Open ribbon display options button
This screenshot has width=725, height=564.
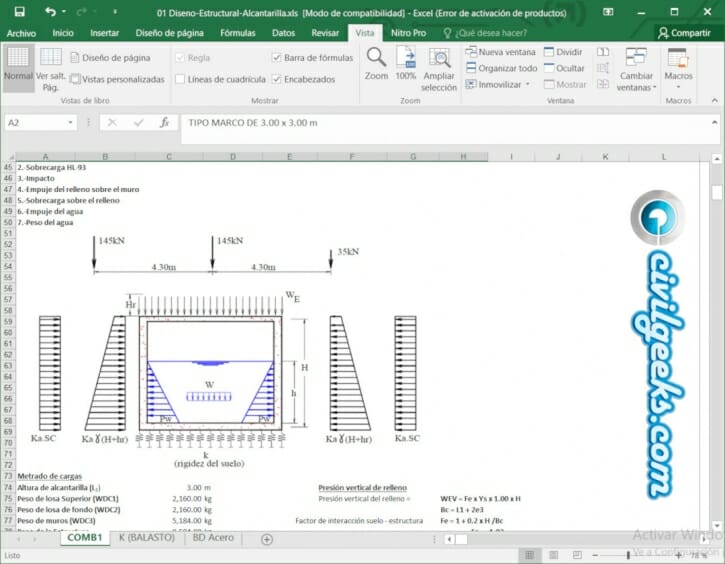coord(608,12)
